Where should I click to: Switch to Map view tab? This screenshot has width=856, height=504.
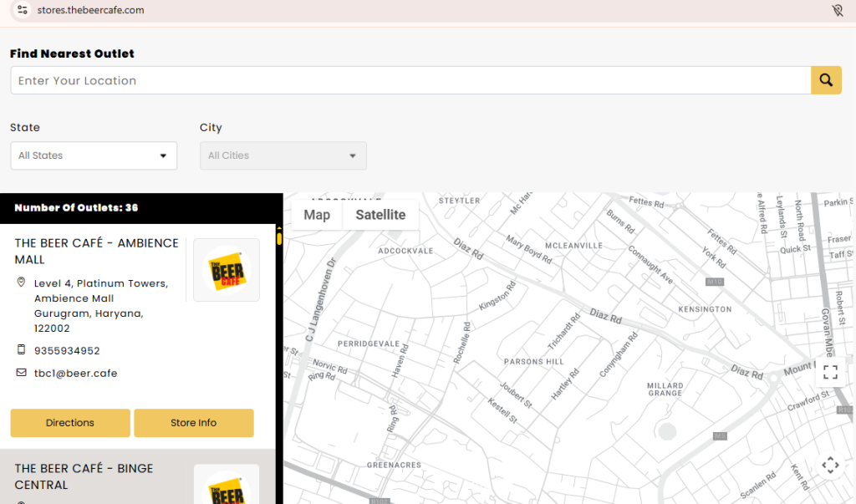(317, 215)
